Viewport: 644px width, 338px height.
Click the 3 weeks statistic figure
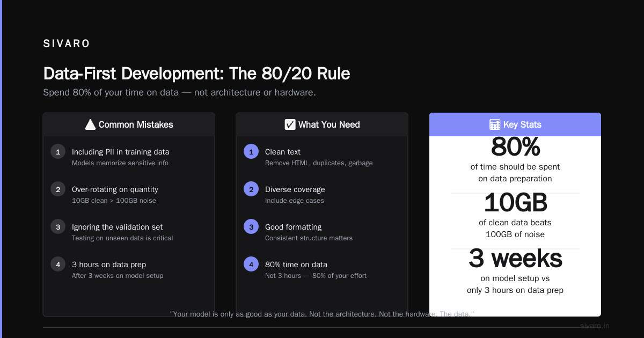coord(515,259)
